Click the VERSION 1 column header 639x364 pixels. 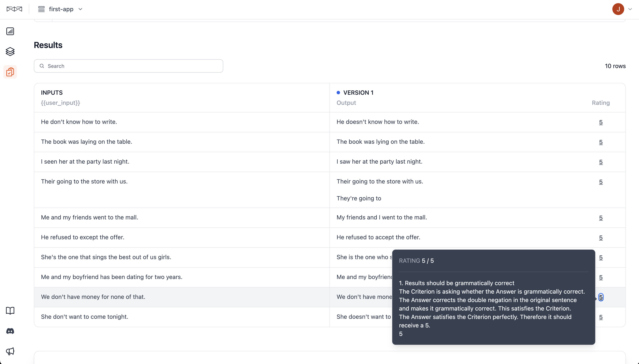click(358, 93)
